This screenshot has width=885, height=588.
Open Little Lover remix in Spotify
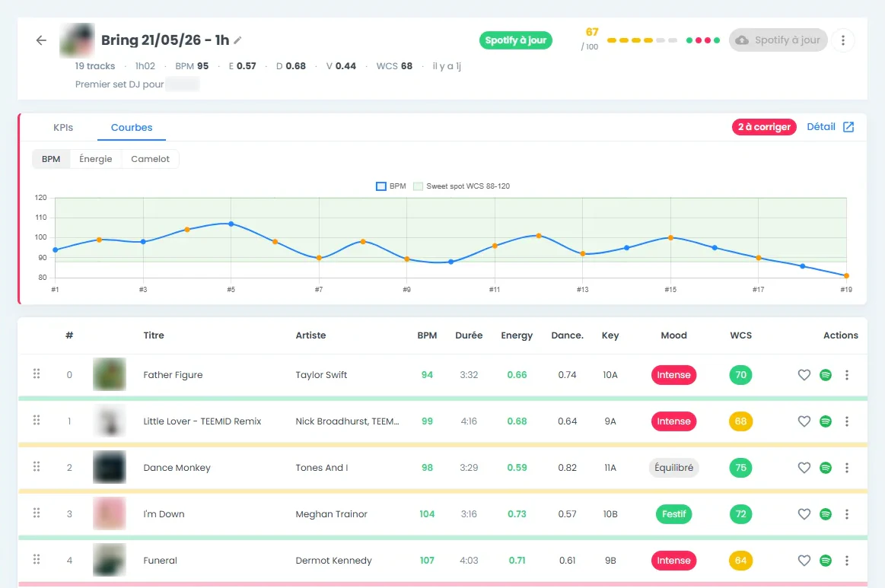[826, 421]
